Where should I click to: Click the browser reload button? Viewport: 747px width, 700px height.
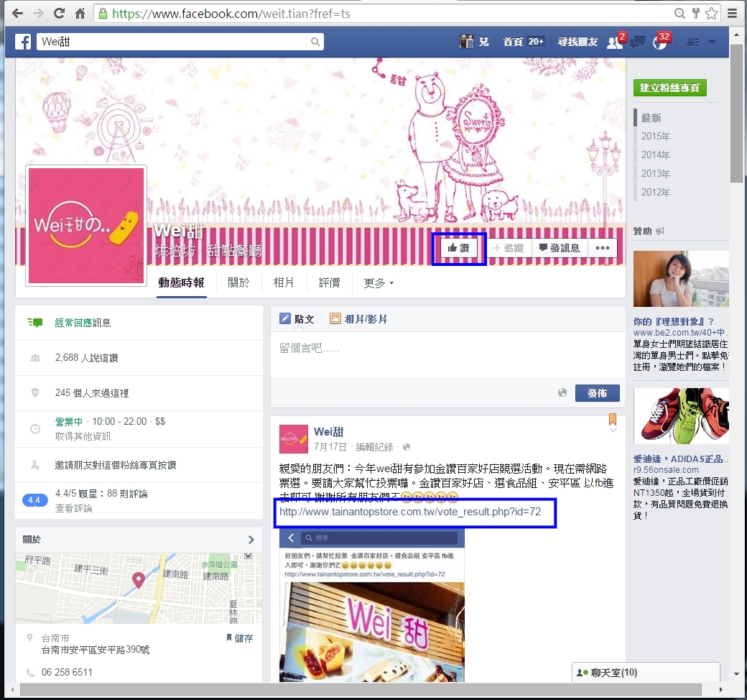pos(59,14)
